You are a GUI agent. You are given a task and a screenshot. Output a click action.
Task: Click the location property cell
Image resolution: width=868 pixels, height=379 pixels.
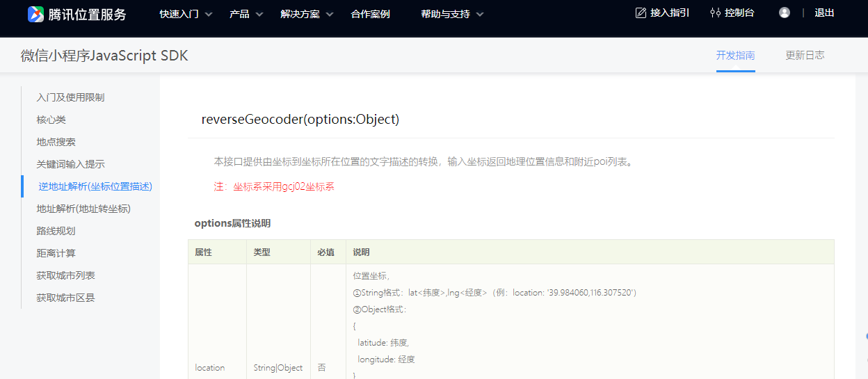[210, 368]
